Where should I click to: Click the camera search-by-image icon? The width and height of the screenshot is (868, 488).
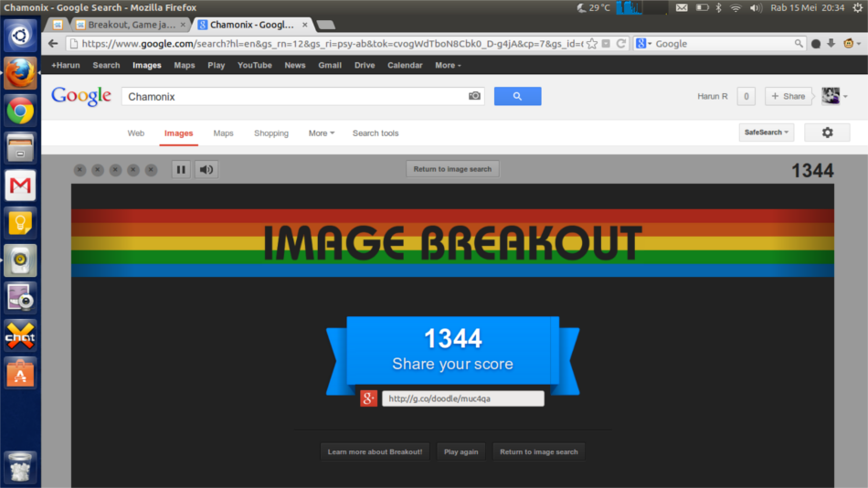[474, 96]
